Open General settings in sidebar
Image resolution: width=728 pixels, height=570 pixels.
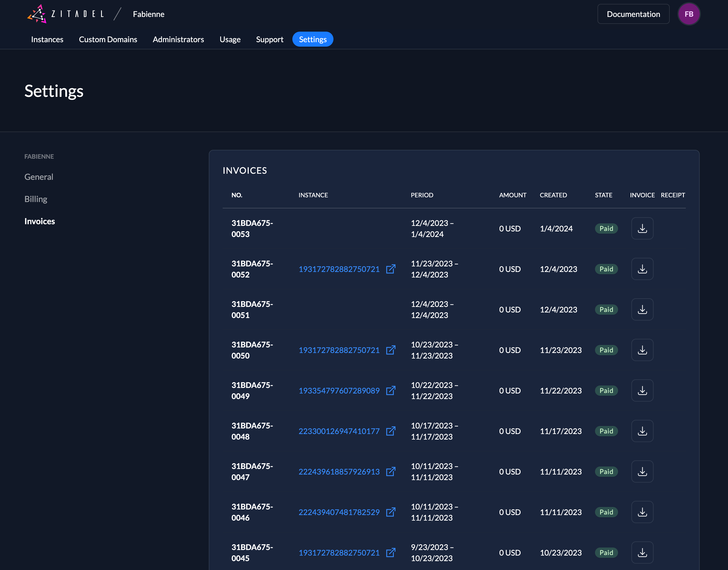(39, 177)
